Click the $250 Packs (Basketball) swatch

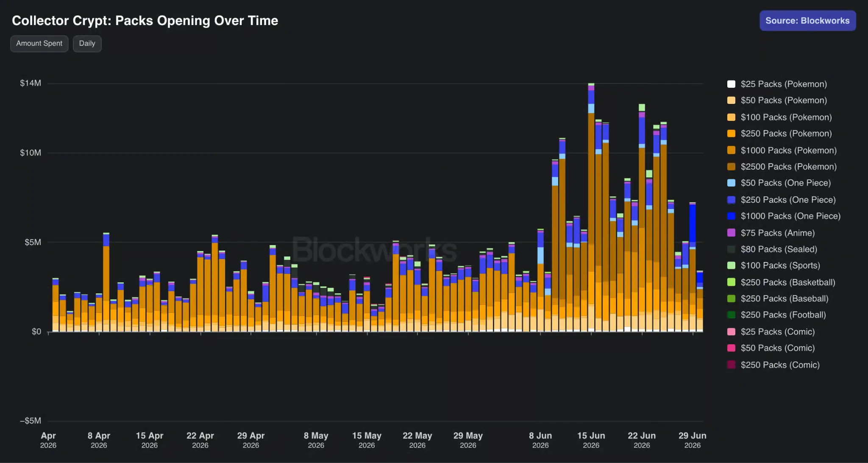[x=731, y=282]
